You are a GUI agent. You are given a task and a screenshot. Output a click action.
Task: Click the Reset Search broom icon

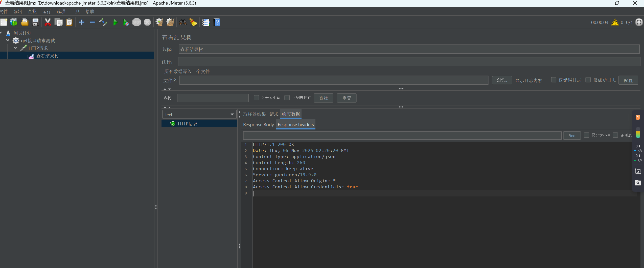tap(193, 22)
